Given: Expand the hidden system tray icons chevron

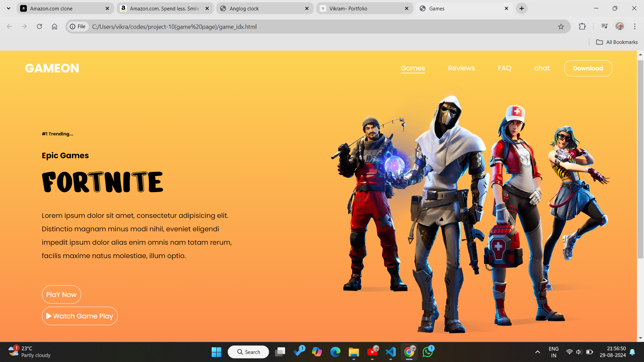Looking at the screenshot, I should (538, 352).
